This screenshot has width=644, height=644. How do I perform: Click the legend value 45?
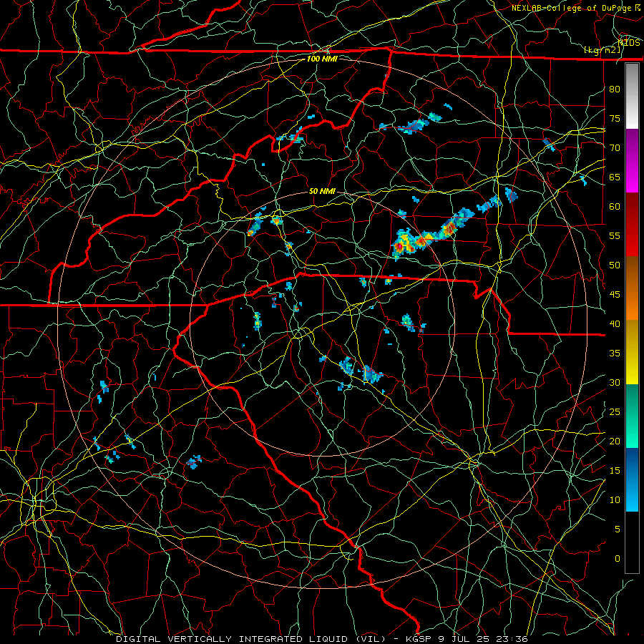coord(615,295)
